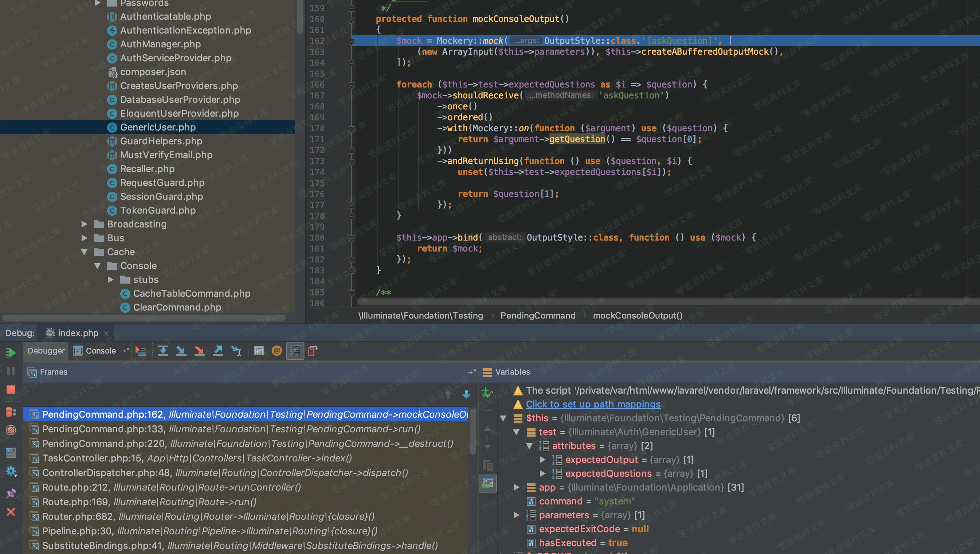The height and width of the screenshot is (554, 980).
Task: Click the set up path mappings link
Action: tap(593, 404)
